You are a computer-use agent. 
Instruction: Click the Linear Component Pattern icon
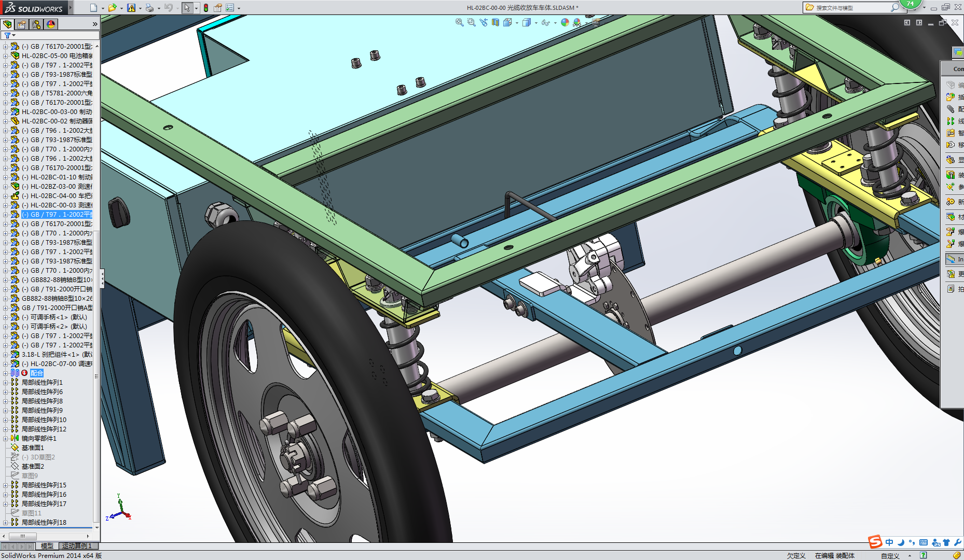[x=951, y=121]
